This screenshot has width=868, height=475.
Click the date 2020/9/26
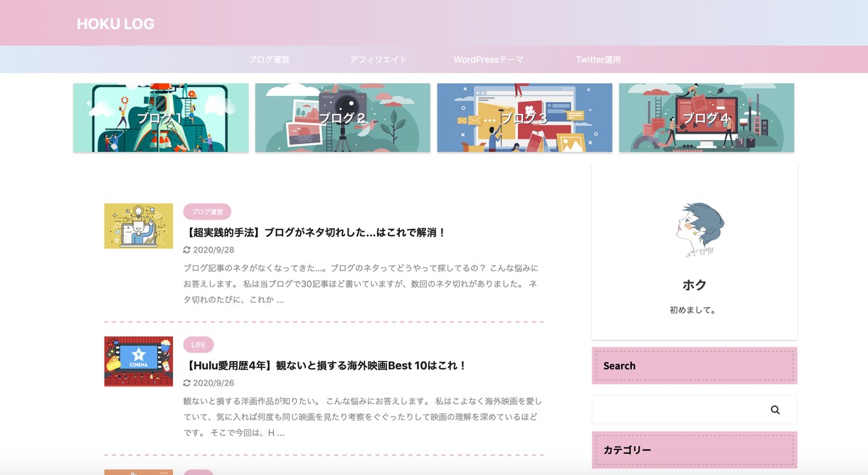[213, 383]
